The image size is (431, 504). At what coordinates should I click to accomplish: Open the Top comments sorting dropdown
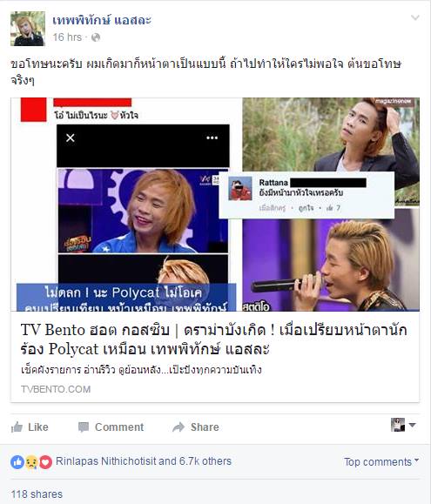coord(381,462)
